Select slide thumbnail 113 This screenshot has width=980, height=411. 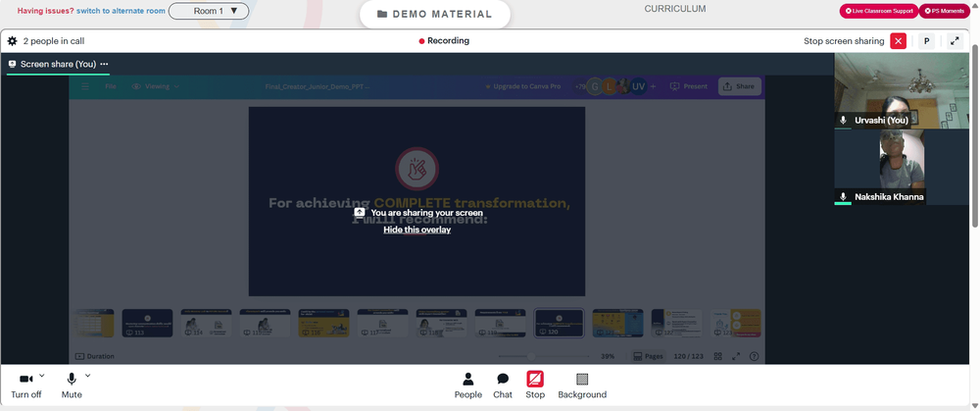[x=147, y=323]
